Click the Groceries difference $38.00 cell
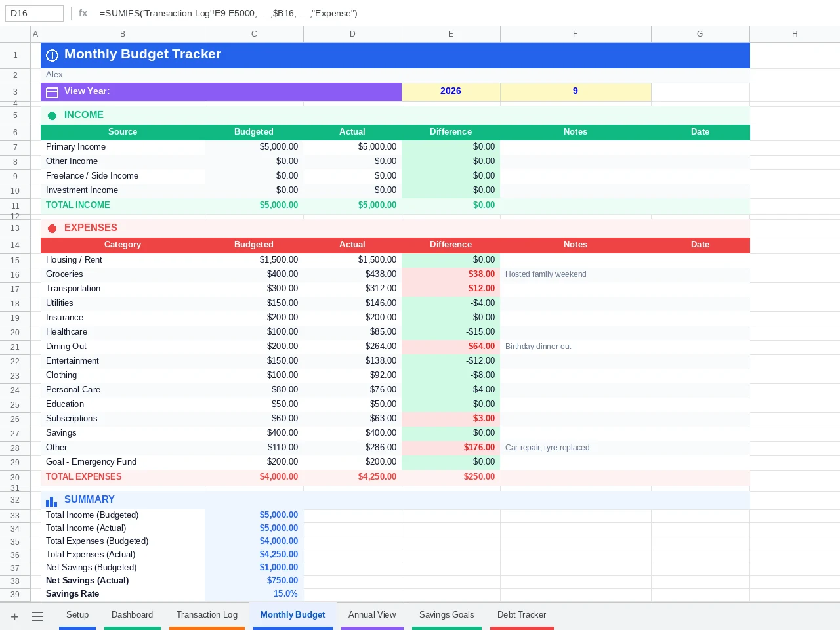 coord(451,274)
